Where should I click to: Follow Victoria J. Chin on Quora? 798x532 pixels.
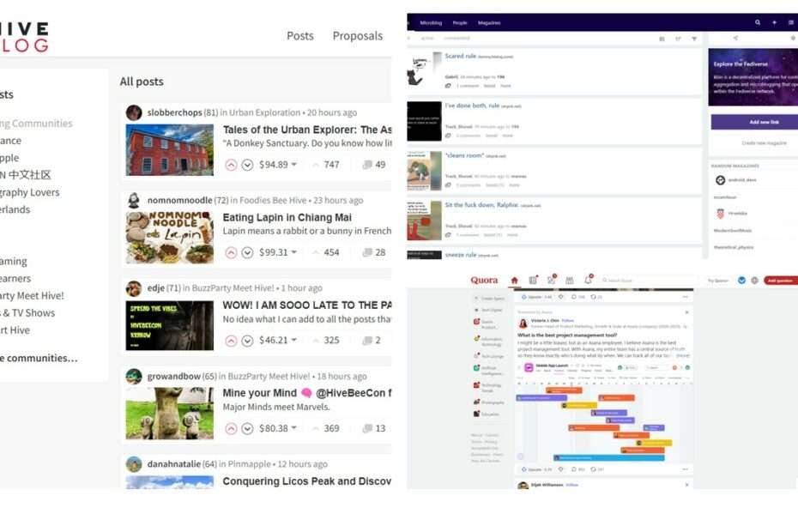tap(567, 321)
